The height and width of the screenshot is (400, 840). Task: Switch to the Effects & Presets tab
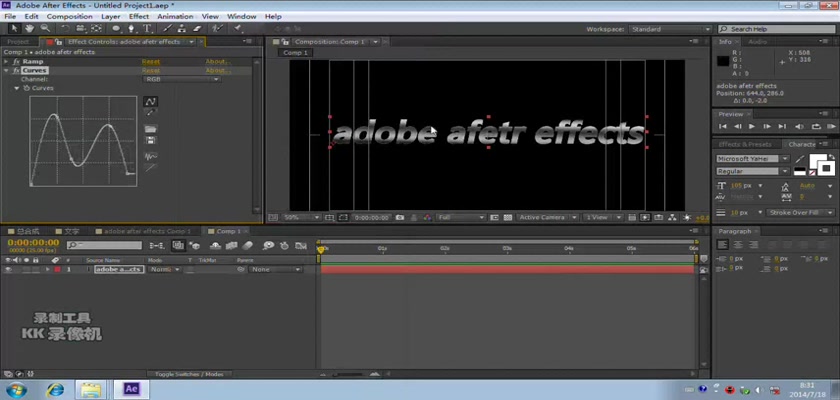click(x=745, y=145)
